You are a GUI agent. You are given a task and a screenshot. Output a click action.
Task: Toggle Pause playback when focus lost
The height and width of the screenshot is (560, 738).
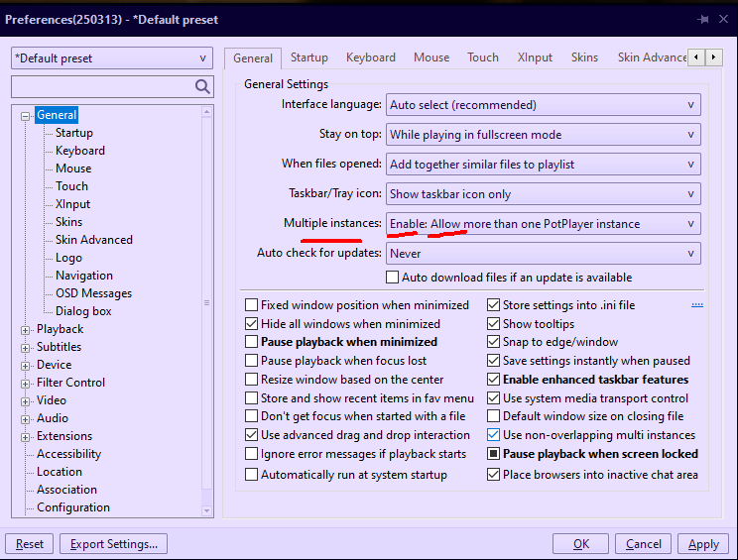(x=251, y=361)
